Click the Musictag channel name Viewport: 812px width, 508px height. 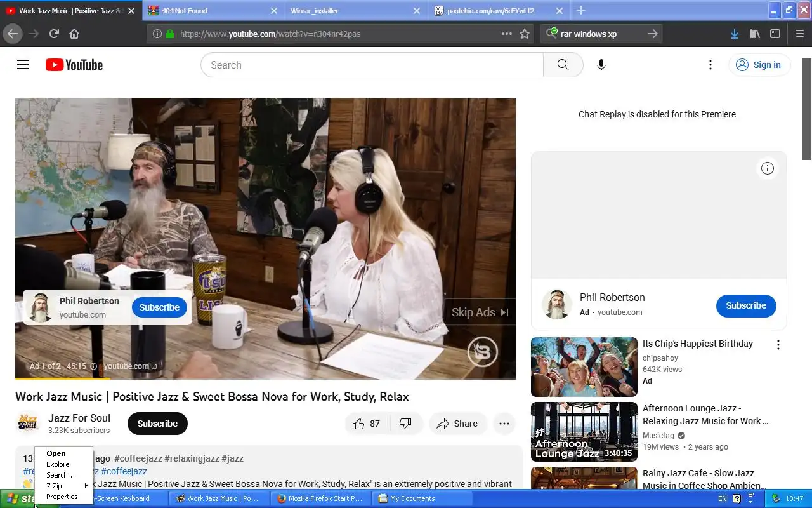tap(658, 436)
